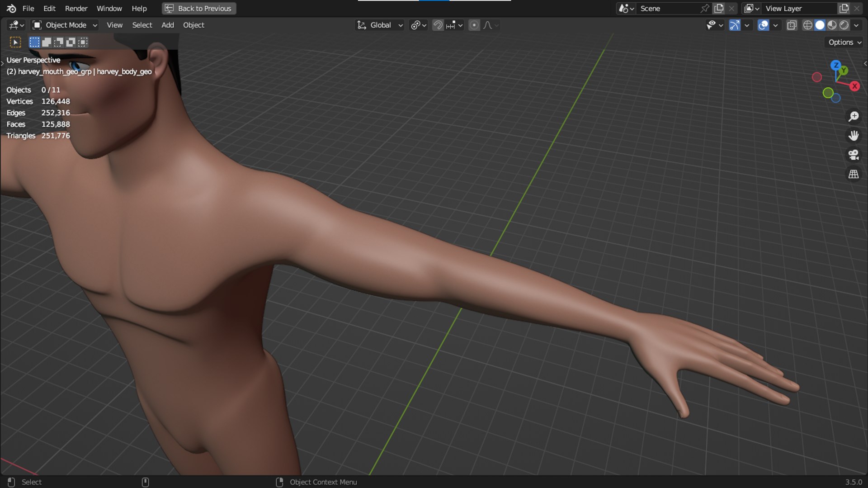Click the green Y axis gizmo
The image size is (868, 488).
[844, 71]
